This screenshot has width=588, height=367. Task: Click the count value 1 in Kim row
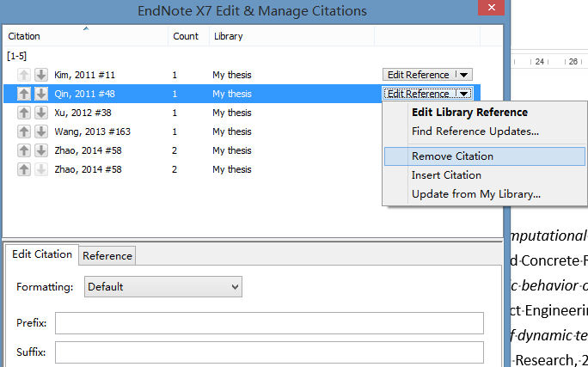[x=175, y=75]
